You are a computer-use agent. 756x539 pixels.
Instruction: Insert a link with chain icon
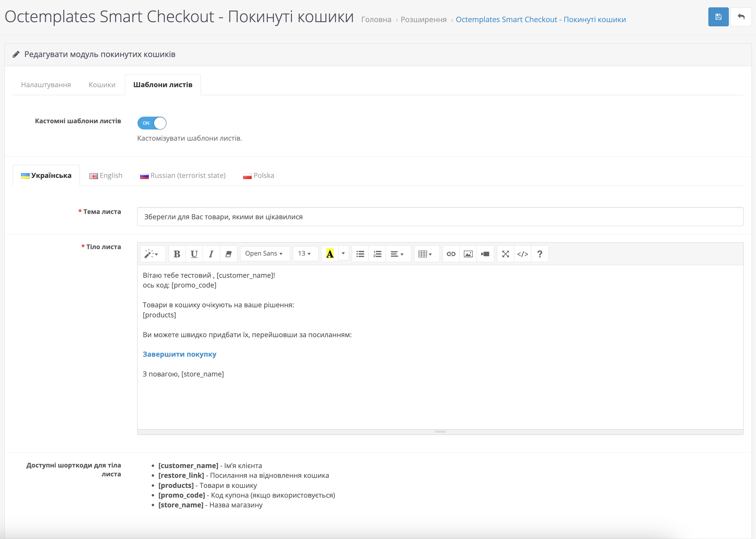pyautogui.click(x=451, y=254)
